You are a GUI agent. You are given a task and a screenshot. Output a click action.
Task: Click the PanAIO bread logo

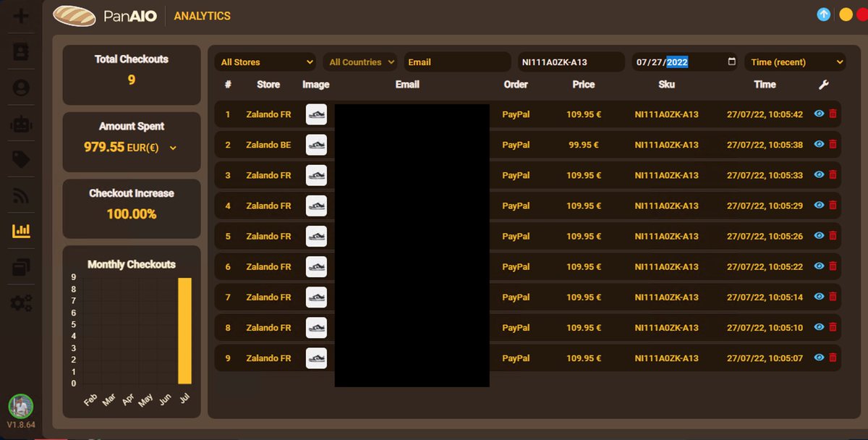(75, 16)
